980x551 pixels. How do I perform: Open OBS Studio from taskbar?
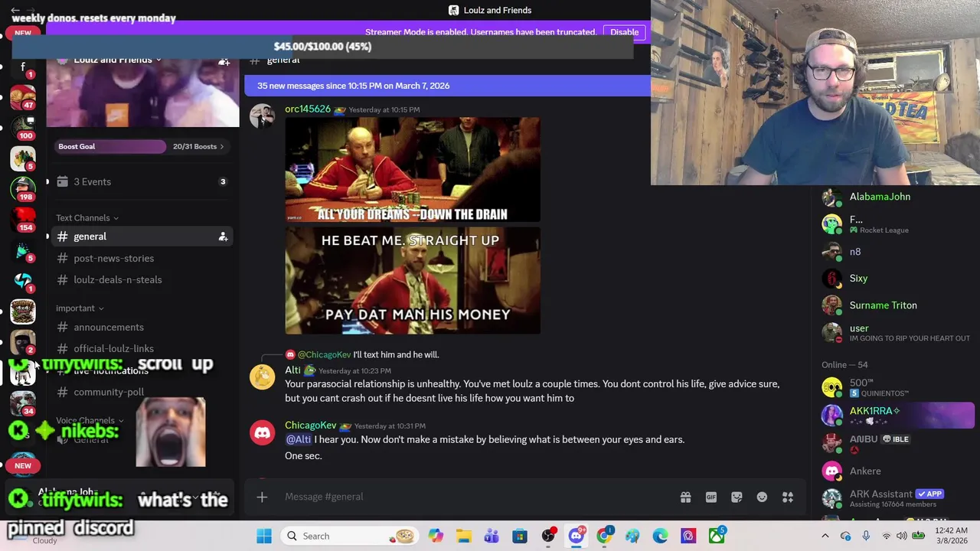point(548,536)
